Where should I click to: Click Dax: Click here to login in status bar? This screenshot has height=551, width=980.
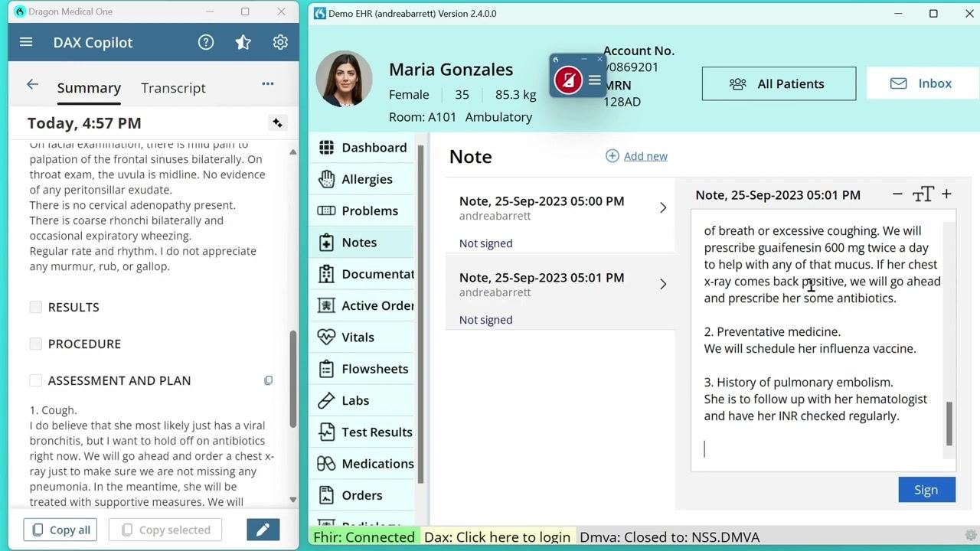click(x=497, y=537)
